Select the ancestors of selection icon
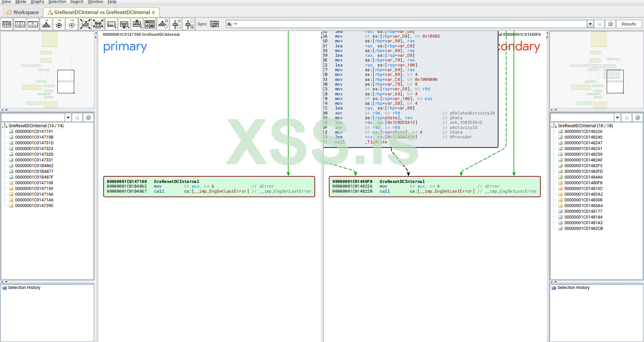Viewport: 644px width, 342px height. click(124, 24)
